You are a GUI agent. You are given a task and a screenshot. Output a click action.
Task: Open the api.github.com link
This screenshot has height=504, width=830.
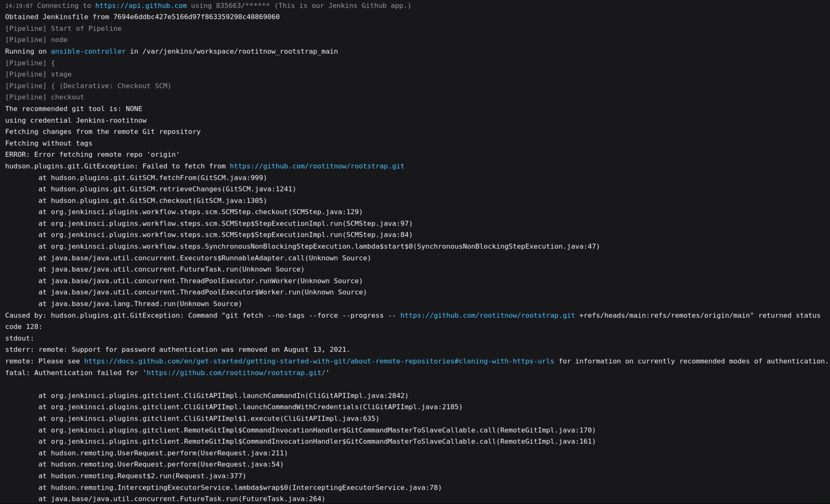click(141, 6)
